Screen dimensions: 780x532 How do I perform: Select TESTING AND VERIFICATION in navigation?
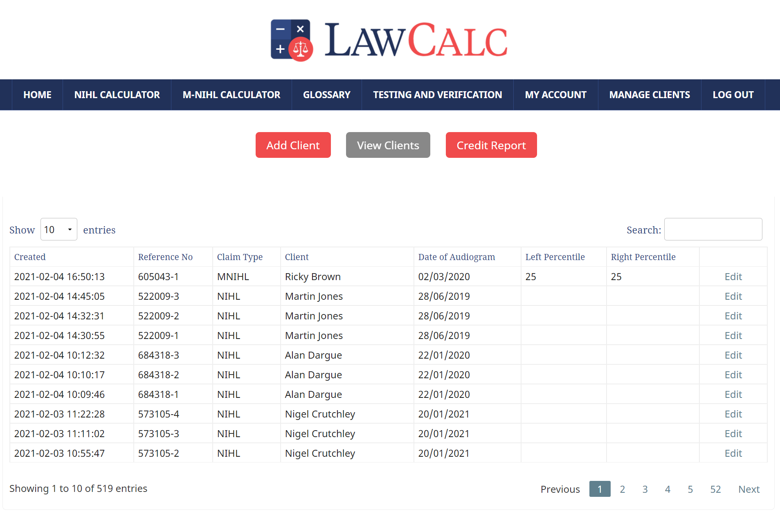tap(438, 95)
